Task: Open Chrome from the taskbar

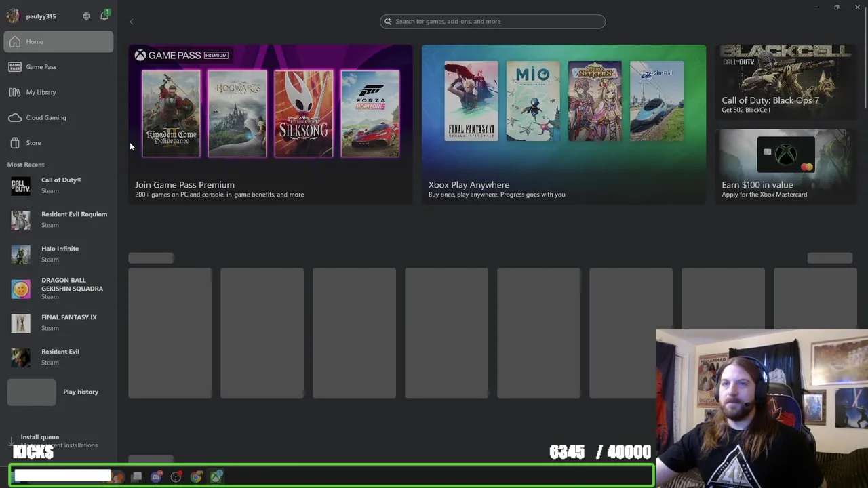Action: (196, 477)
